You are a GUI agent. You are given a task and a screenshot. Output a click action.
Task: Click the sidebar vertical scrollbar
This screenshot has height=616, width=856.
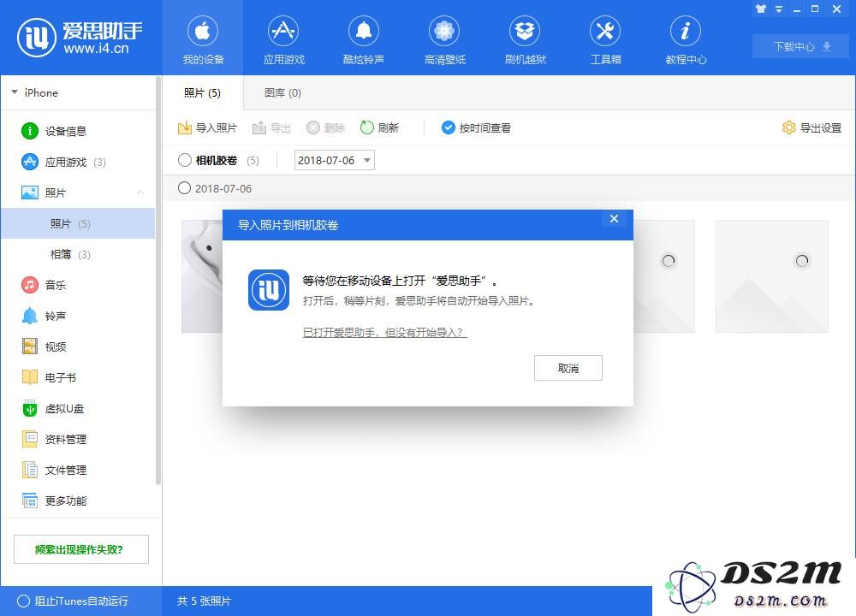(x=158, y=281)
